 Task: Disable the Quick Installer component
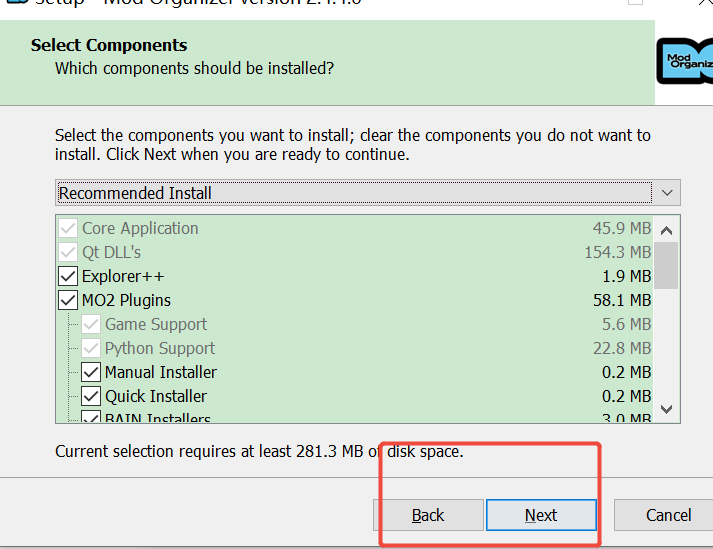[91, 396]
